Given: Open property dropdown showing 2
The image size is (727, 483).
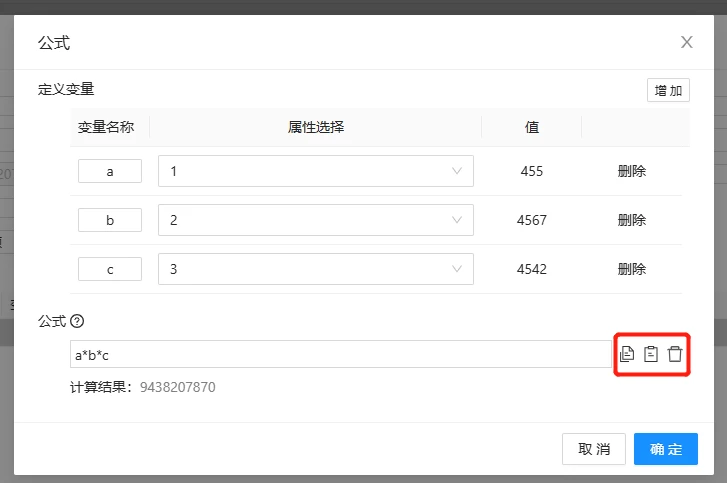Looking at the screenshot, I should coord(316,220).
